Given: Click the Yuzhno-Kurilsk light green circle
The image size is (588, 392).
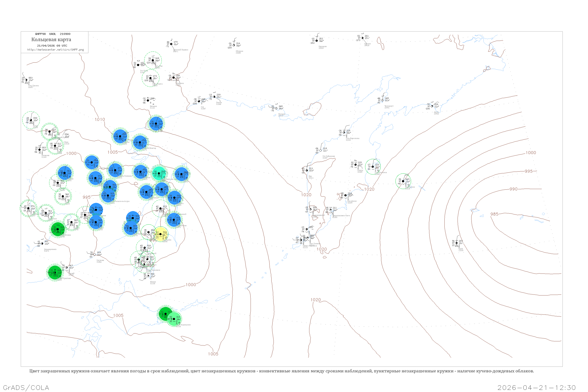Looking at the screenshot, I should point(174,319).
